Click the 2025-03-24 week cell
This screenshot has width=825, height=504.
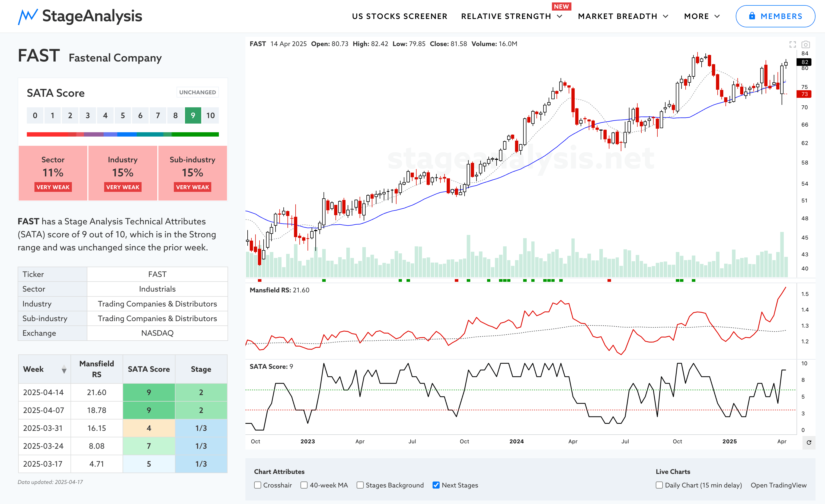tap(44, 446)
